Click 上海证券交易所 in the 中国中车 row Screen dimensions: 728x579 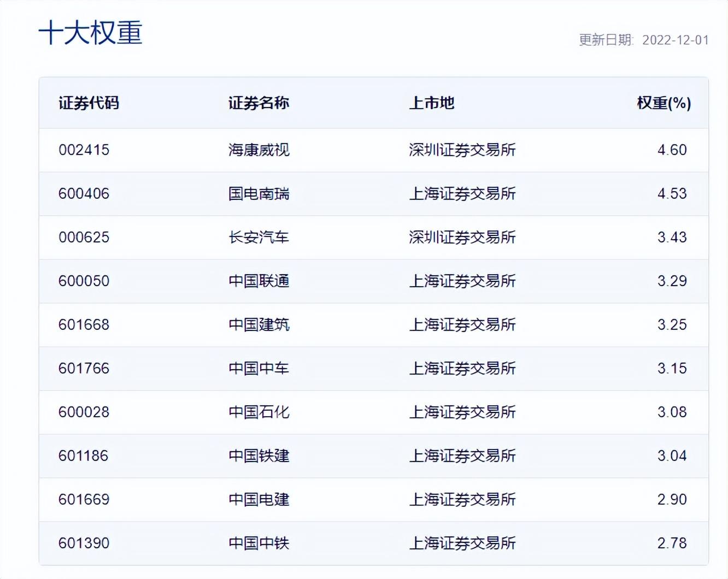tap(462, 368)
